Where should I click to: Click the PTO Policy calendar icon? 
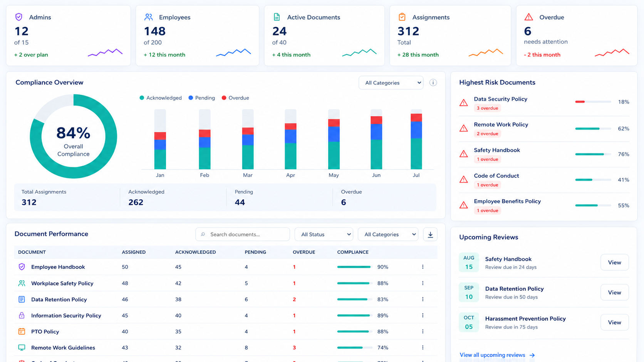coord(22,331)
